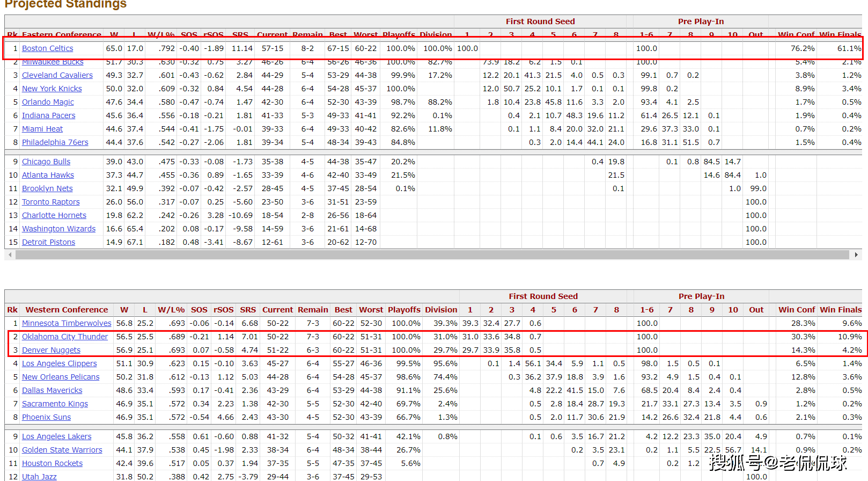
Task: Select Celtics SRS value 11.14
Action: point(242,48)
